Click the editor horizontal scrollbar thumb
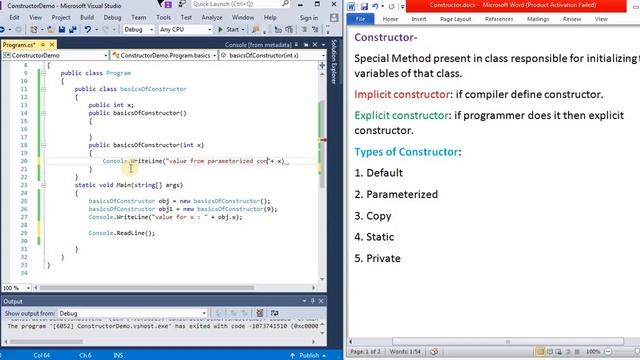This screenshot has width=640, height=360. 147,288
